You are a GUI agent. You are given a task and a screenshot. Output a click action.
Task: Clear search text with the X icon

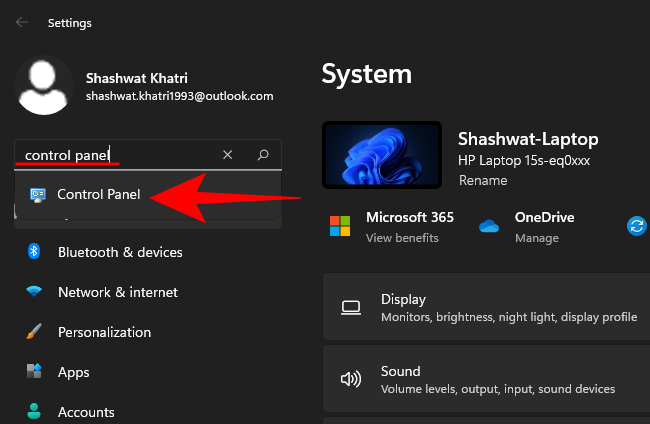(228, 155)
